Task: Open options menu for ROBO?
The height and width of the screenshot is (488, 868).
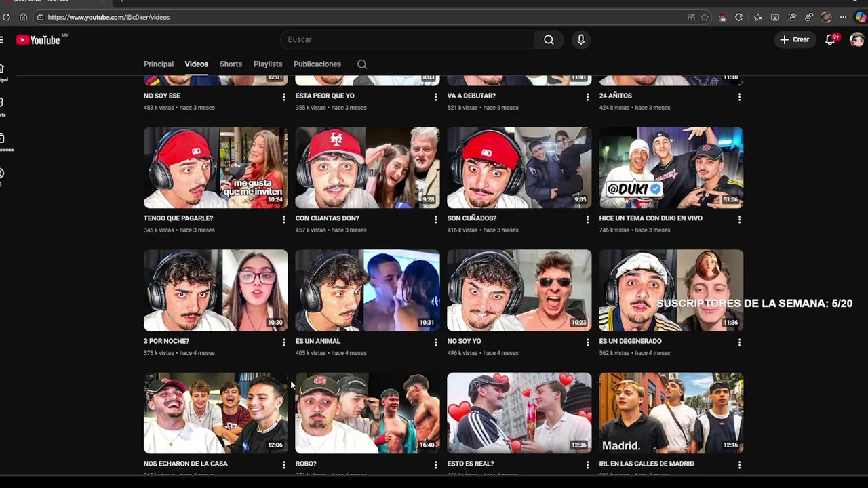Action: click(435, 465)
